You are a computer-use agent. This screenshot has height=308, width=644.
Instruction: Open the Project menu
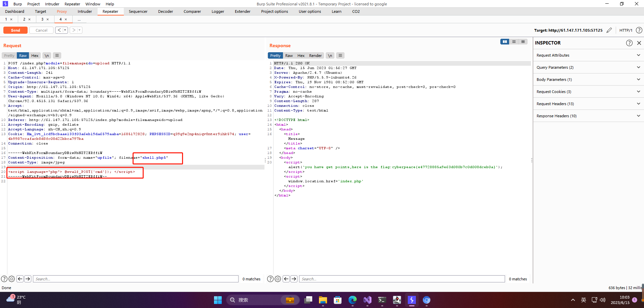click(33, 4)
